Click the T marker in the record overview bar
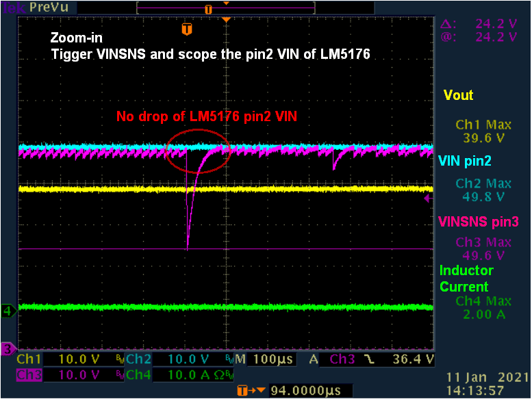 point(208,10)
